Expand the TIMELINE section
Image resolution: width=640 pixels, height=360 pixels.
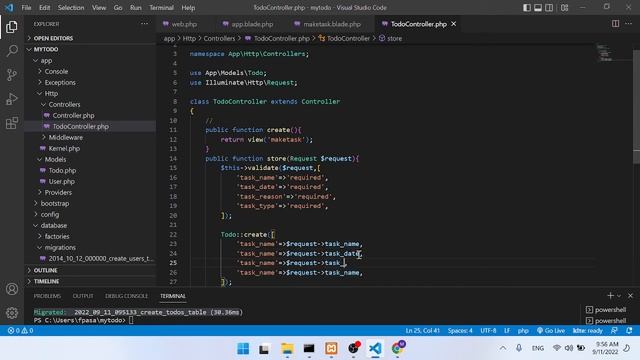point(90,281)
